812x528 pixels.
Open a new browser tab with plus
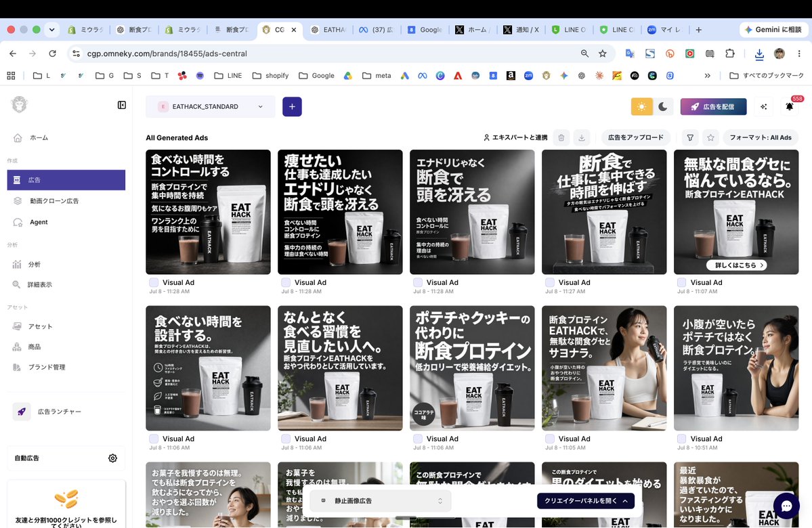(x=699, y=30)
